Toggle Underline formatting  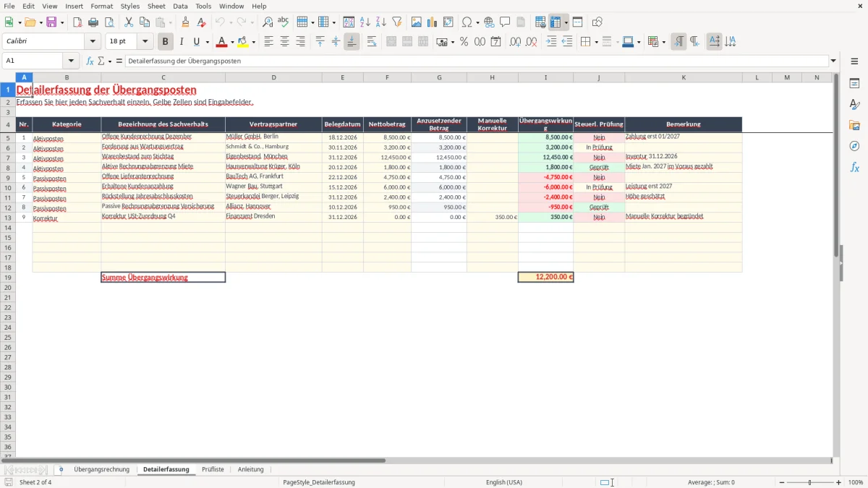coord(196,42)
